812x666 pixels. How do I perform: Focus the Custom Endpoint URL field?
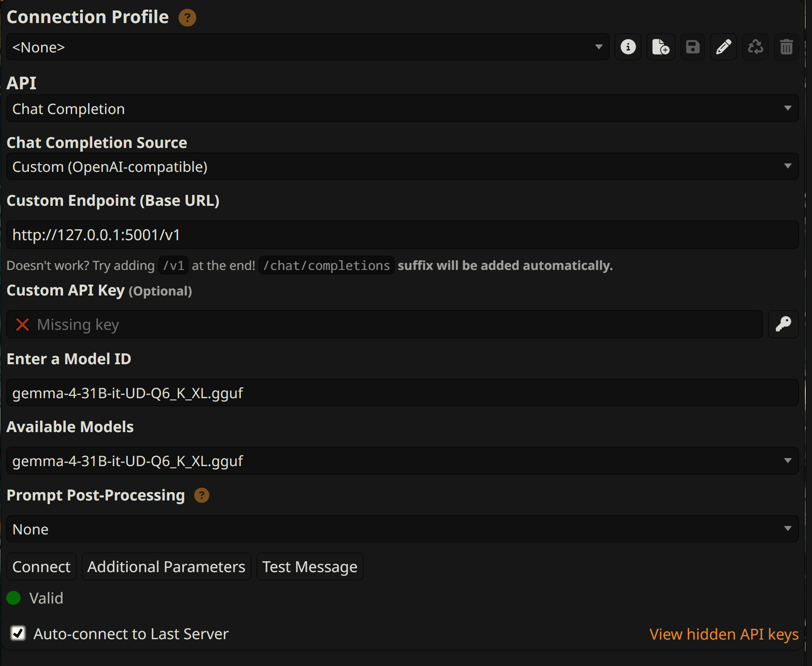tap(402, 235)
